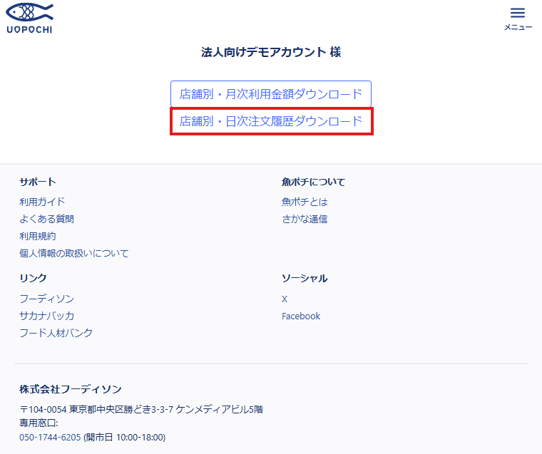The height and width of the screenshot is (454, 542).
Task: Open the 魚ポチとは link
Action: pyautogui.click(x=304, y=202)
